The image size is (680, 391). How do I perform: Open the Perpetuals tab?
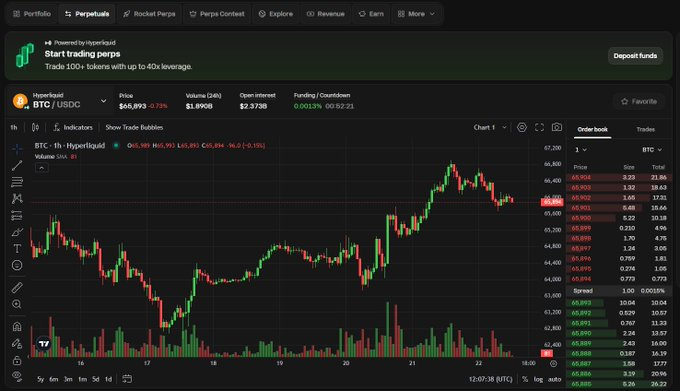(x=87, y=14)
